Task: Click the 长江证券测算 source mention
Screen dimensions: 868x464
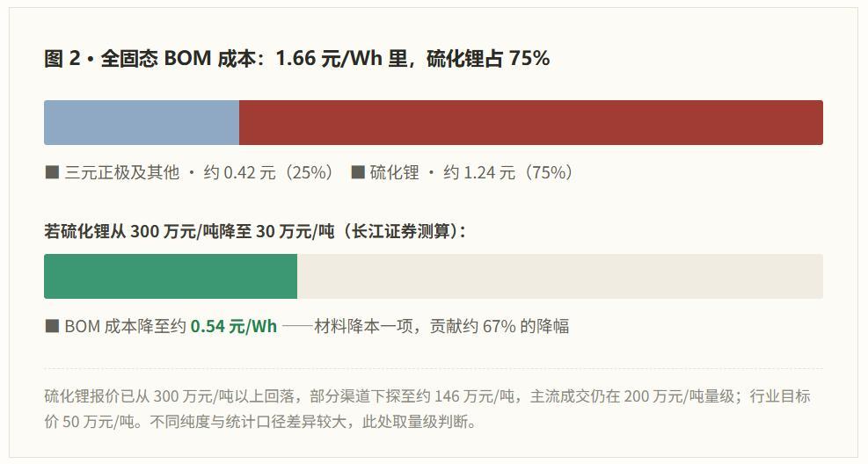Action: (401, 231)
